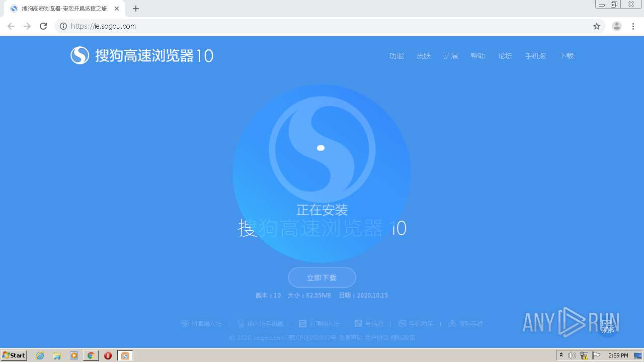The width and height of the screenshot is (644, 362).
Task: Open media player from taskbar
Action: [74, 355]
